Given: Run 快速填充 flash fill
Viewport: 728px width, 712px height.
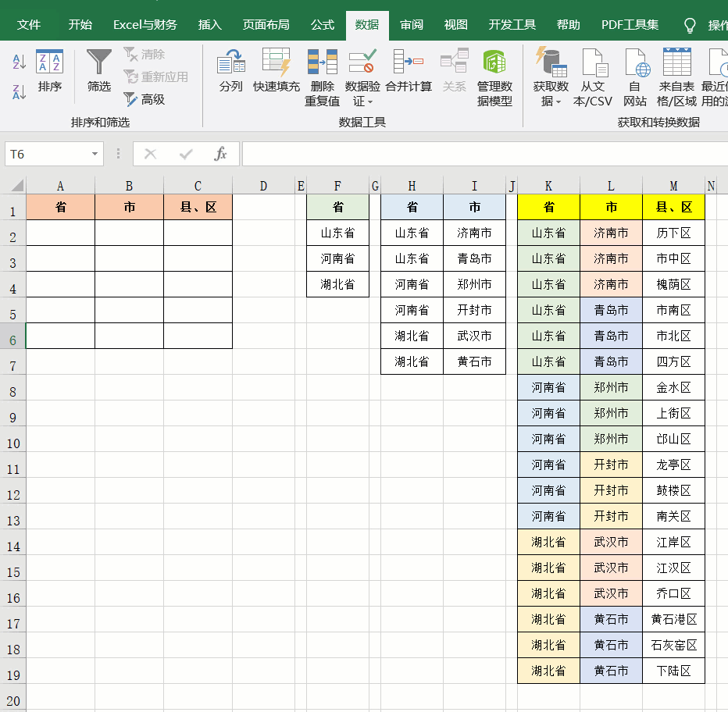Looking at the screenshot, I should [277, 70].
